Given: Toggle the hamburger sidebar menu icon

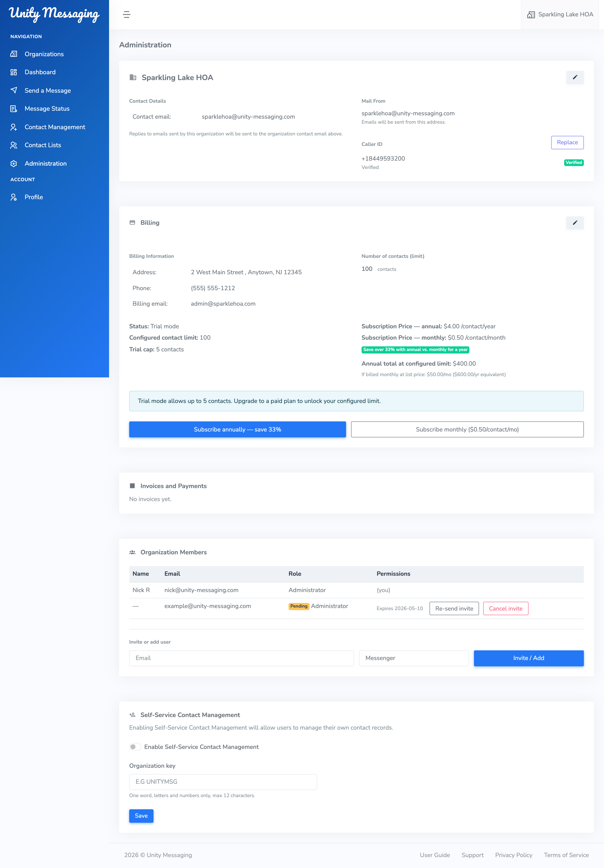Looking at the screenshot, I should tap(127, 15).
